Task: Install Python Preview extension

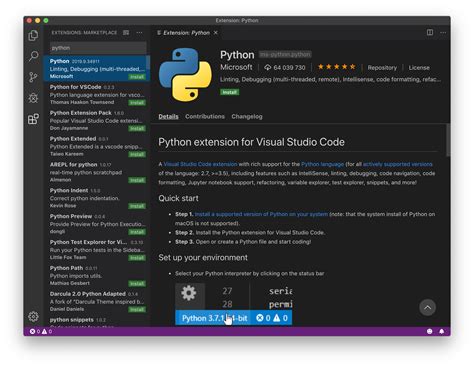Action: point(137,232)
